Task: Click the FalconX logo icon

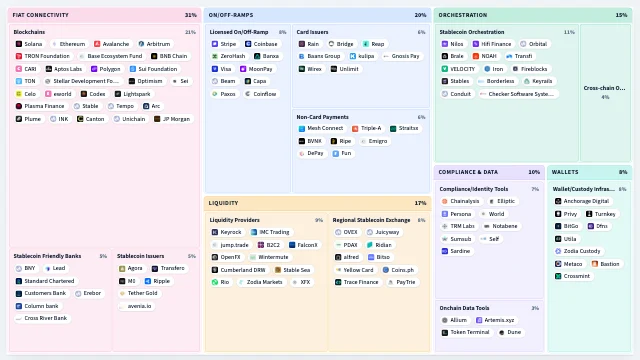Action: pyautogui.click(x=292, y=245)
